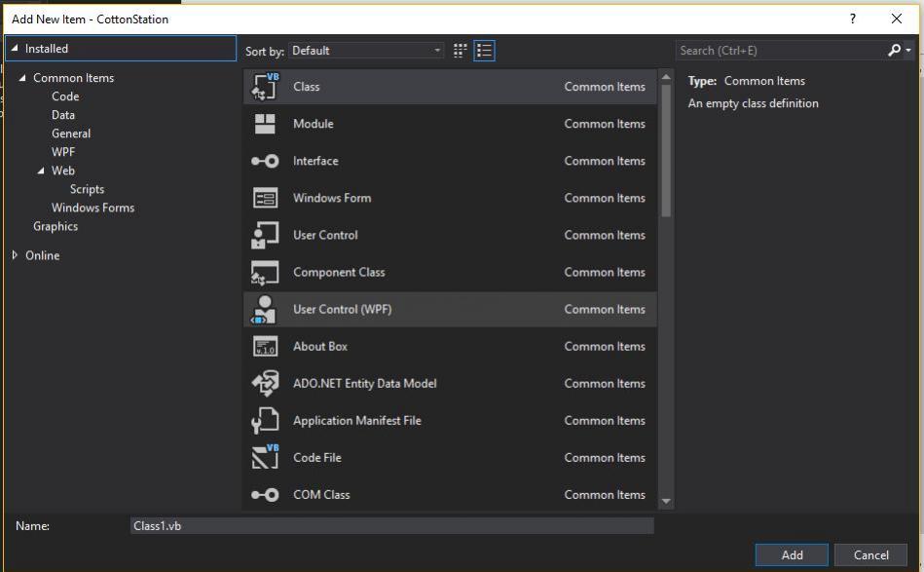Viewport: 924px width, 572px height.
Task: Select the WPF category
Action: [63, 152]
